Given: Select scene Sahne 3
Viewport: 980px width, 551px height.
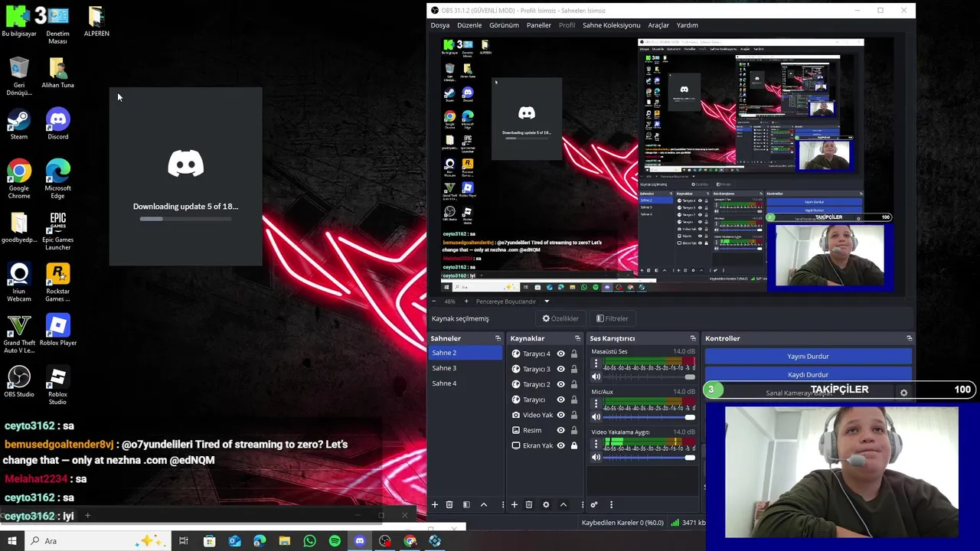Looking at the screenshot, I should (x=465, y=368).
